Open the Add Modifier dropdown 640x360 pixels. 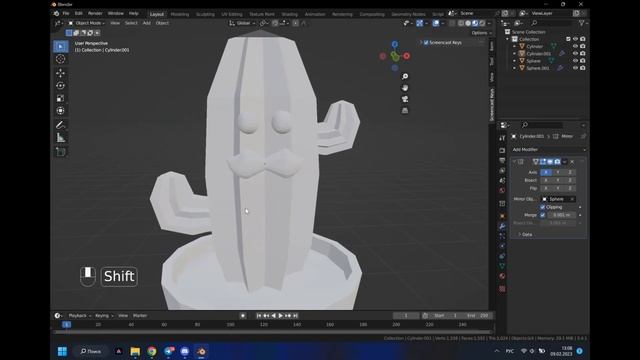click(549, 150)
